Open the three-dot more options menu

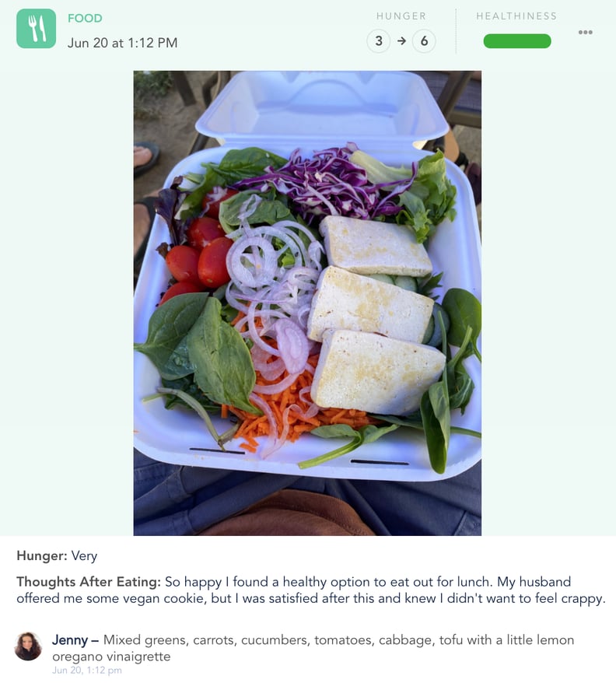[585, 32]
